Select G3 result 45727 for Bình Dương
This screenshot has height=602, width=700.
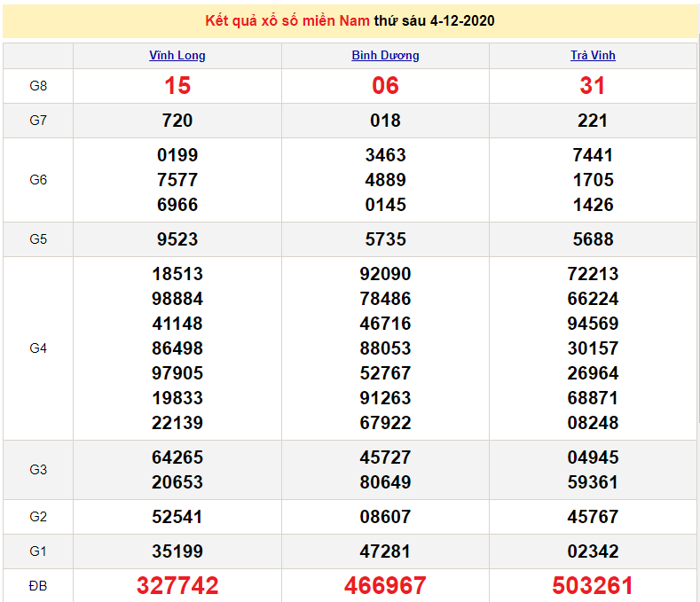coord(385,457)
